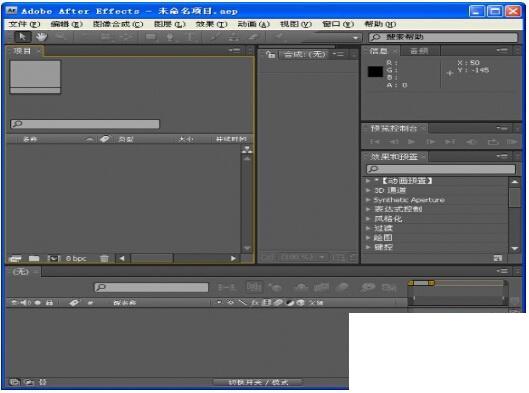The width and height of the screenshot is (529, 393).
Task: Go to first frame in preview controls
Action: 375,142
